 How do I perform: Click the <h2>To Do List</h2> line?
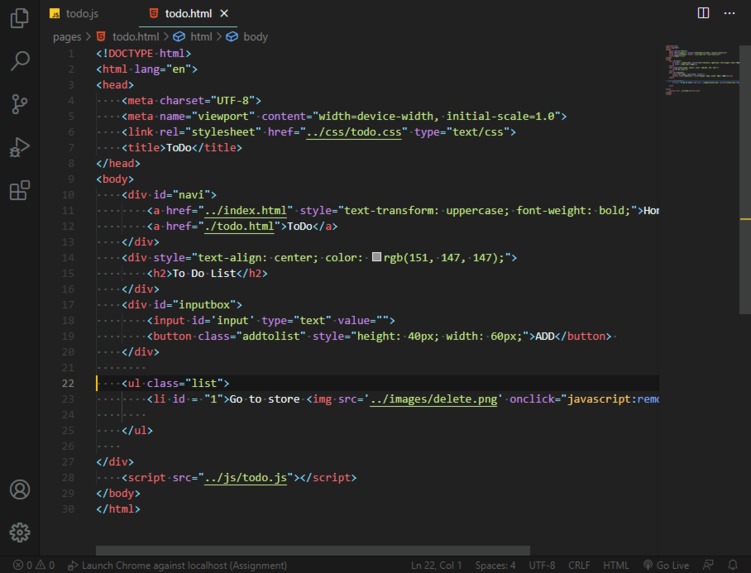(x=207, y=273)
